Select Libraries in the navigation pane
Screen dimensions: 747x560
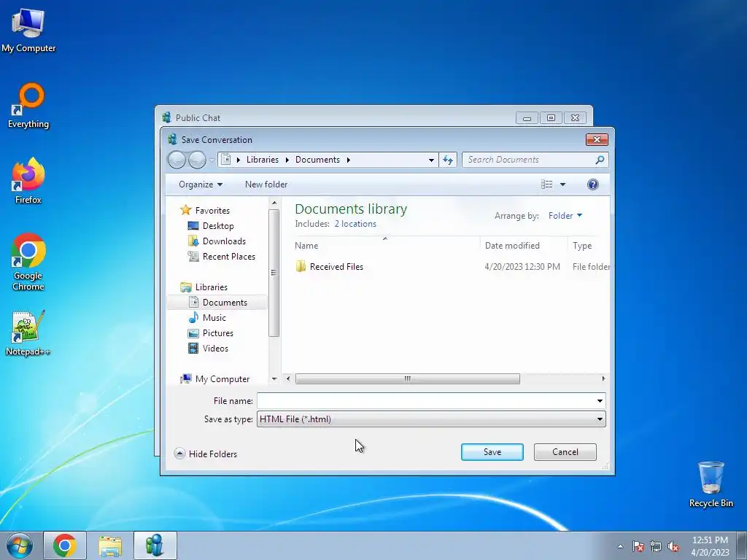(x=211, y=287)
